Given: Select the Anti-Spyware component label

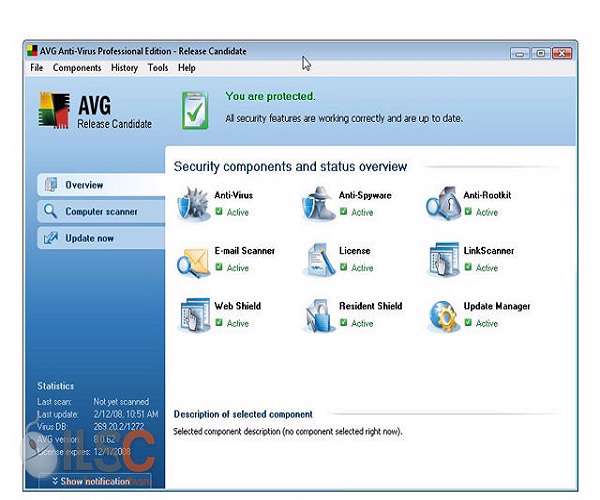Looking at the screenshot, I should (365, 195).
